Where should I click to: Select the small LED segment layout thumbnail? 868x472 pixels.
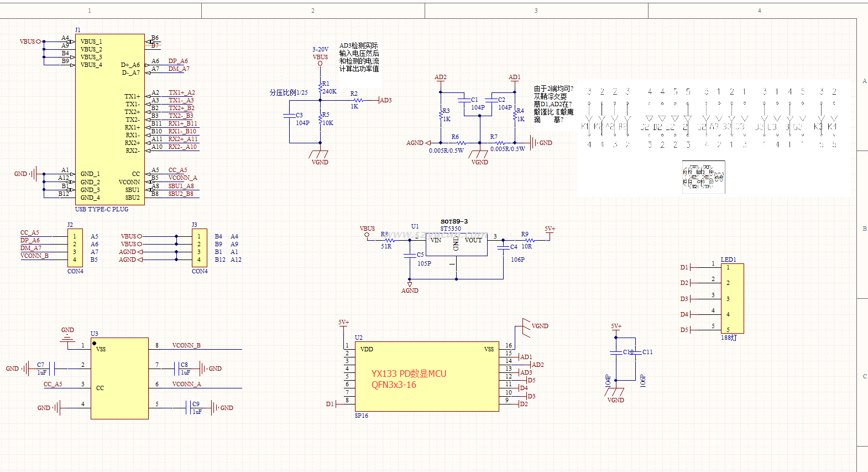pyautogui.click(x=703, y=177)
